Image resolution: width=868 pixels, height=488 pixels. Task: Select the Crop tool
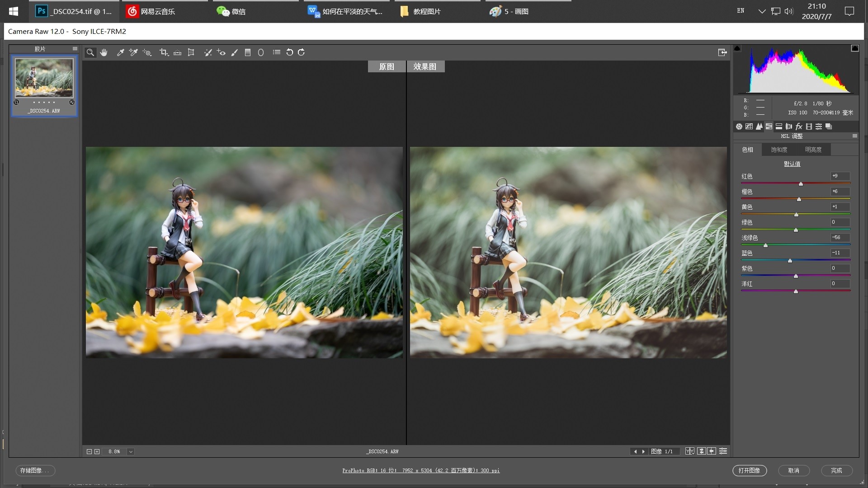tap(164, 52)
